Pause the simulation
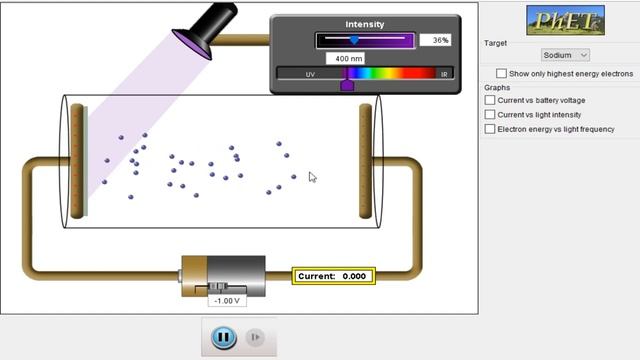The image size is (640, 360). pos(224,337)
